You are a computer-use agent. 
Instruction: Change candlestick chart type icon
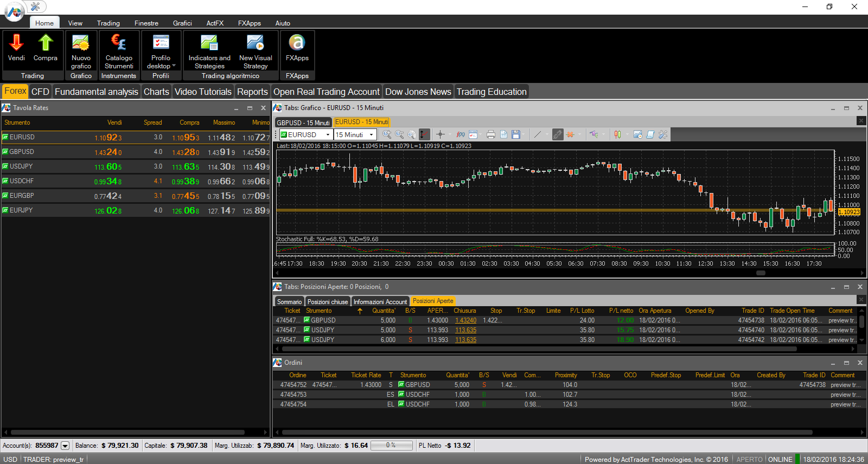(617, 134)
